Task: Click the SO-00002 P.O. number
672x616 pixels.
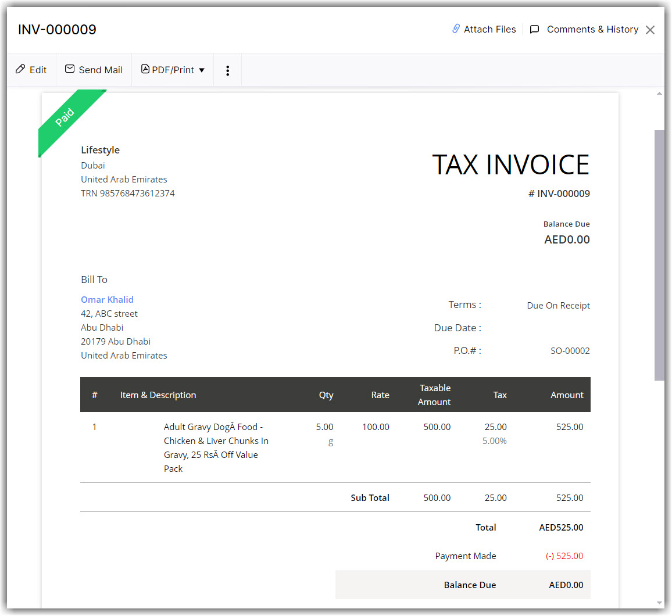Action: (570, 351)
